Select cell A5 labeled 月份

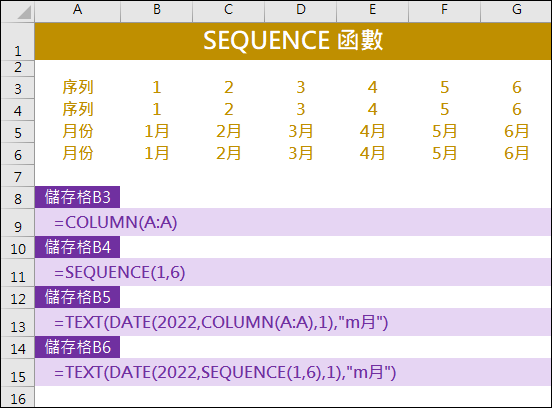tap(77, 132)
